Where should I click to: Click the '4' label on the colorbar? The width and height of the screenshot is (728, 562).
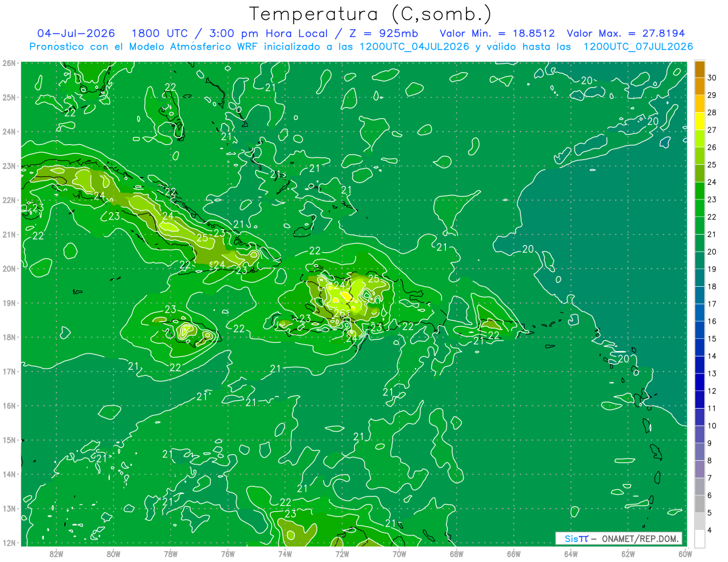tap(710, 530)
